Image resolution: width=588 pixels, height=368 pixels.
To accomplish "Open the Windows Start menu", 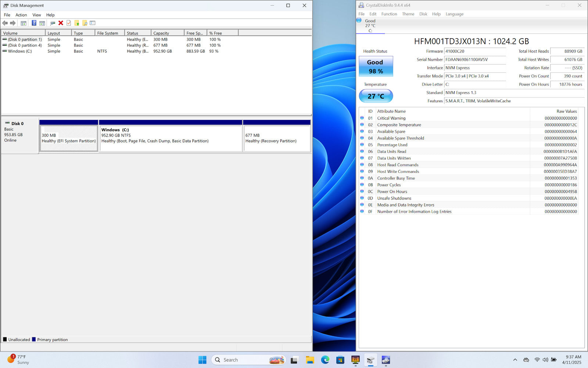I will tap(202, 360).
